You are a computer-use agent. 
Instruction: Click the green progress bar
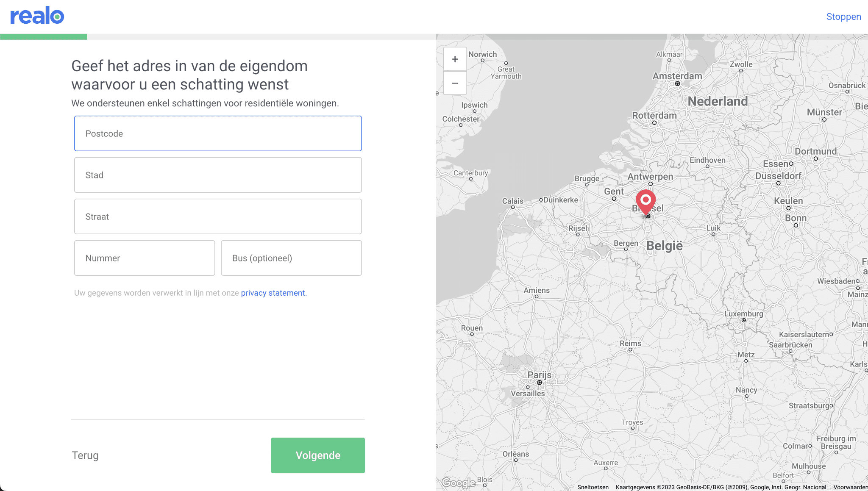[44, 36]
